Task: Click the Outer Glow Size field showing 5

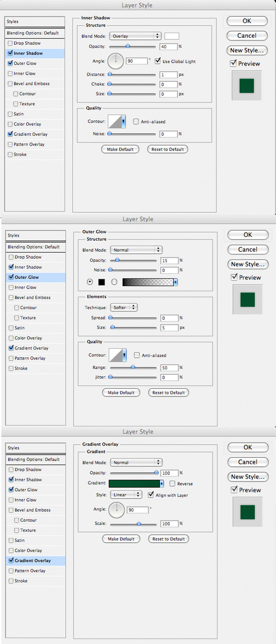Action: (170, 328)
